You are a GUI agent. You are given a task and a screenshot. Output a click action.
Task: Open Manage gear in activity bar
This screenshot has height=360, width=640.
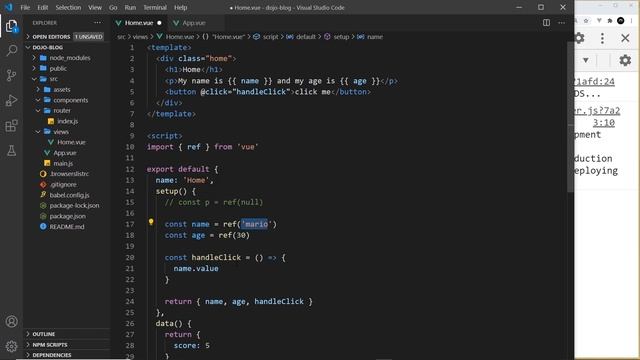[x=11, y=346]
